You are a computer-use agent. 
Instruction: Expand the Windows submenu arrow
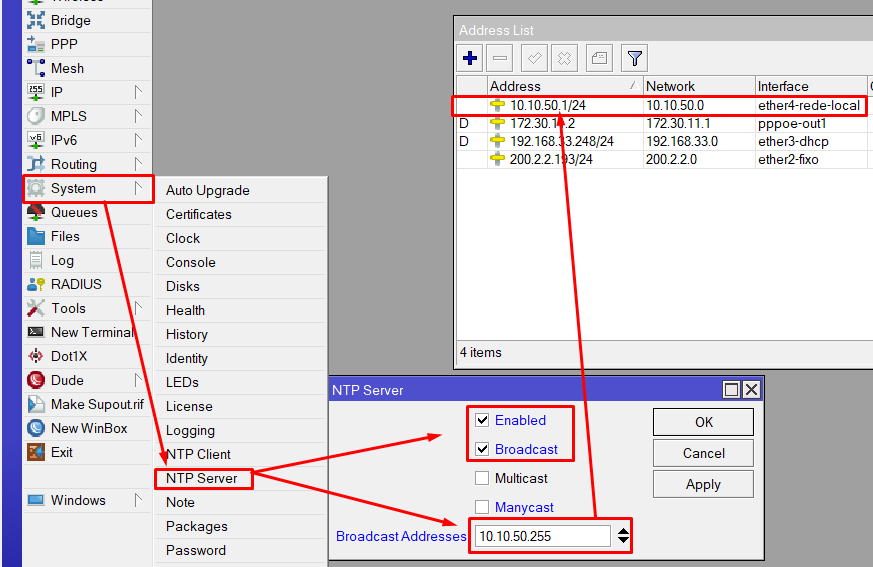(x=138, y=500)
